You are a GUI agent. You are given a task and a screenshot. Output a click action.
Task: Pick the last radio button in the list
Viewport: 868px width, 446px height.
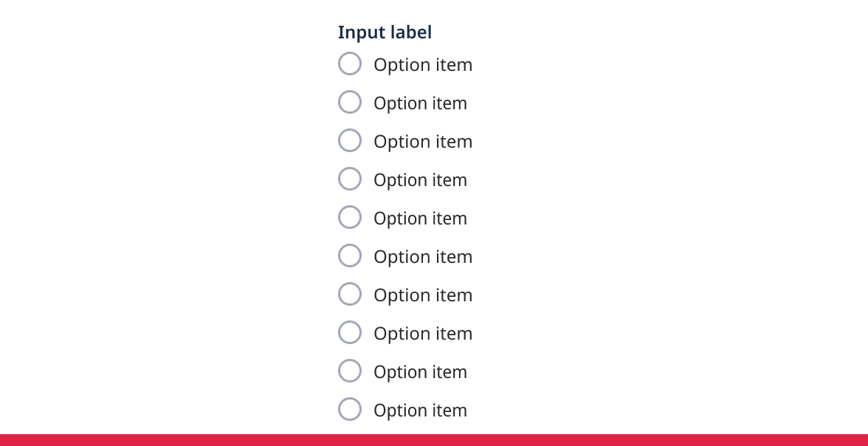350,409
